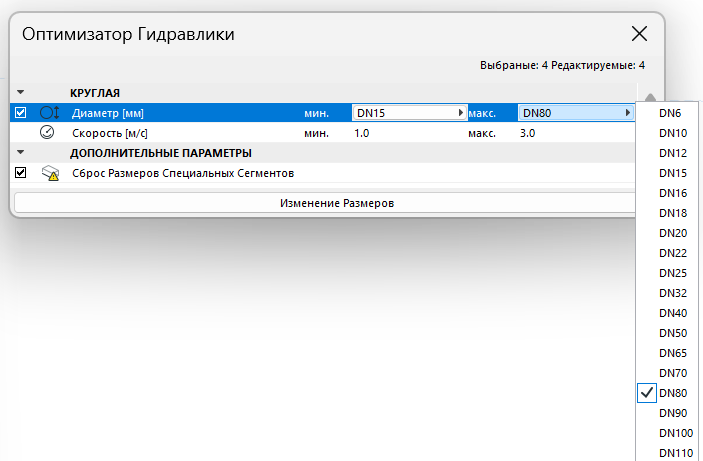Screen dimensions: 703x461
Task: Click the checked DN80 entry
Action: (667, 393)
